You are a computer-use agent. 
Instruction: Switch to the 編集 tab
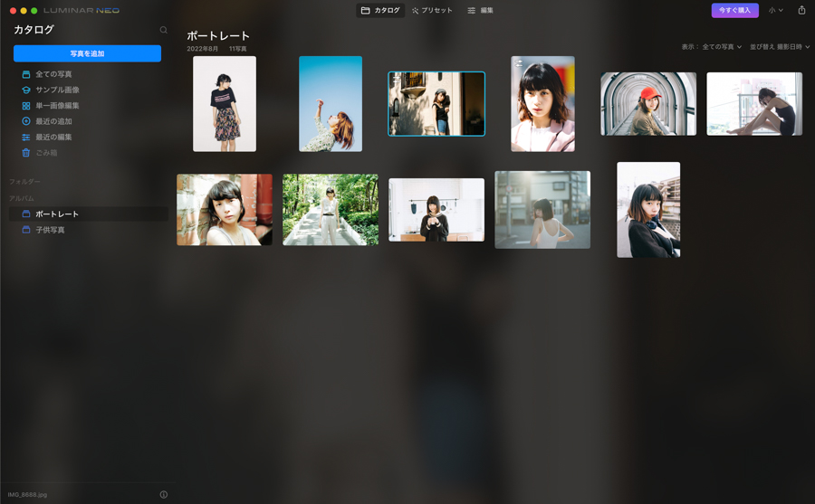(480, 11)
